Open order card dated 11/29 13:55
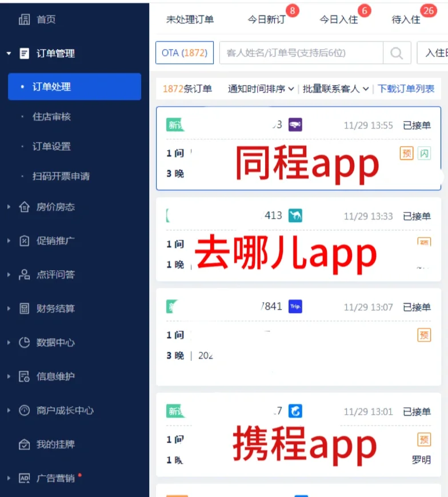The image size is (448, 497). [298, 149]
